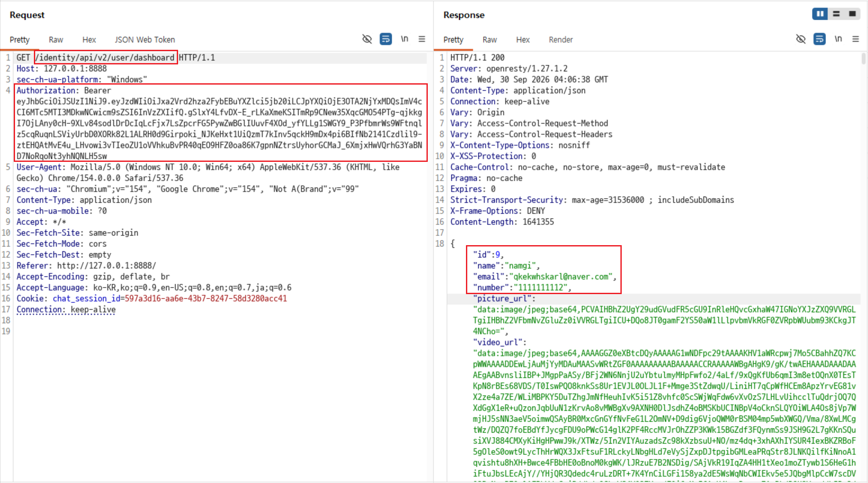The image size is (868, 483).
Task: Click the Request Connection: keep-alive line
Action: 66,310
